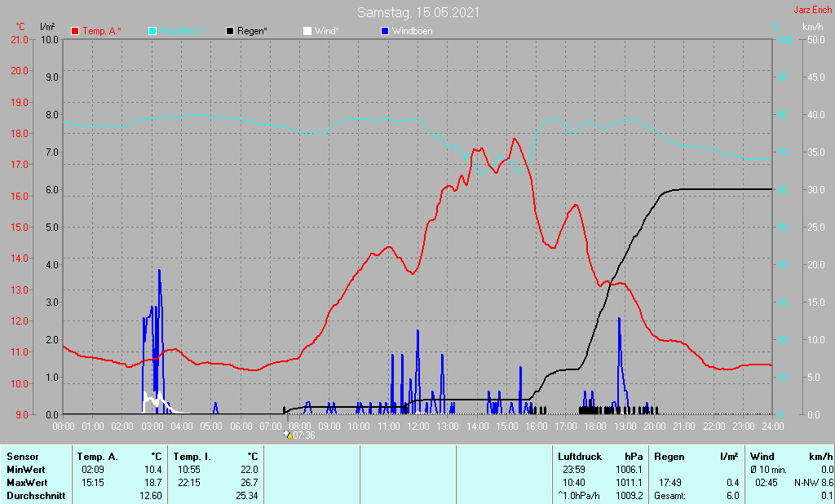Click the Temp. A.* legend label
The width and height of the screenshot is (835, 504).
102,31
